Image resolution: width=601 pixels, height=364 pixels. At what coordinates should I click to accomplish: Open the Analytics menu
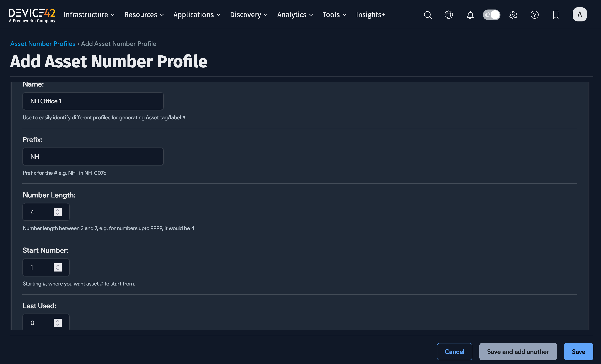click(295, 15)
